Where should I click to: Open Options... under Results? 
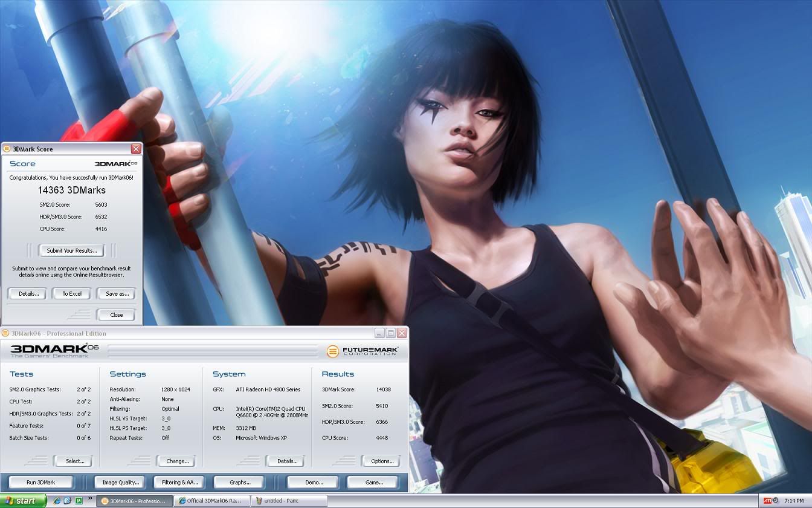(x=382, y=461)
